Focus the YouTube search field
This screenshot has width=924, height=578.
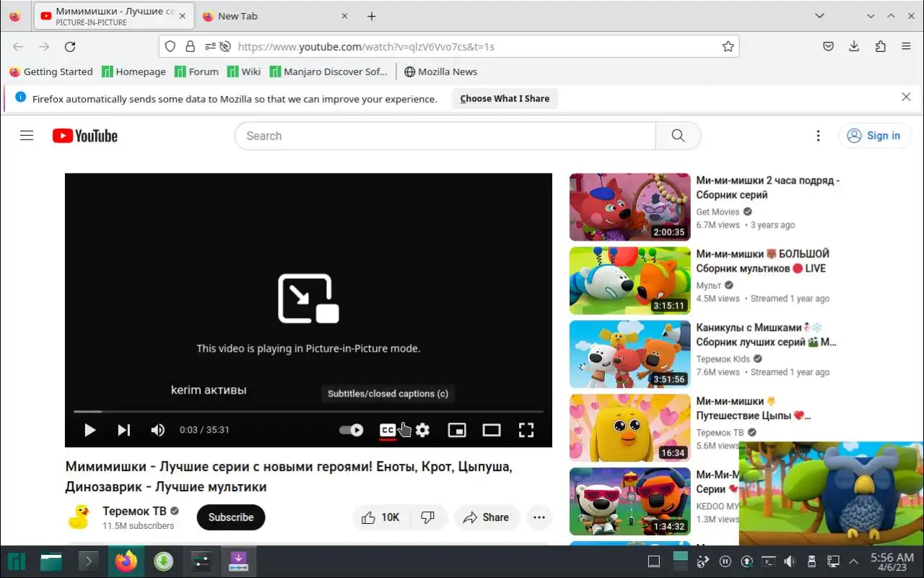click(445, 136)
